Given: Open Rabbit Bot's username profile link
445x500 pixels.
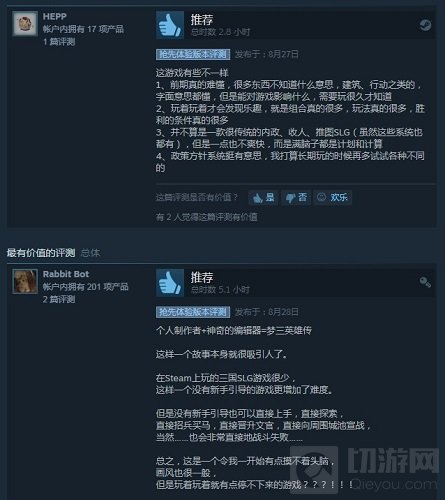Looking at the screenshot, I should coord(66,274).
